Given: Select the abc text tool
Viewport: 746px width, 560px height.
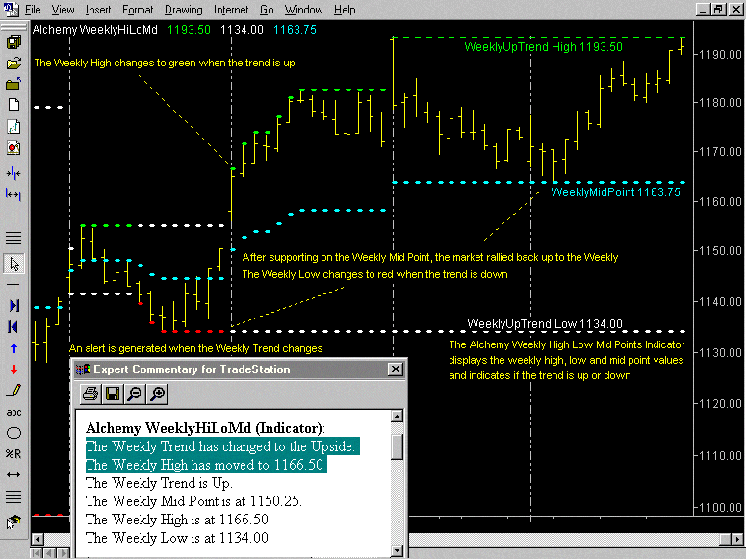Looking at the screenshot, I should tap(13, 412).
